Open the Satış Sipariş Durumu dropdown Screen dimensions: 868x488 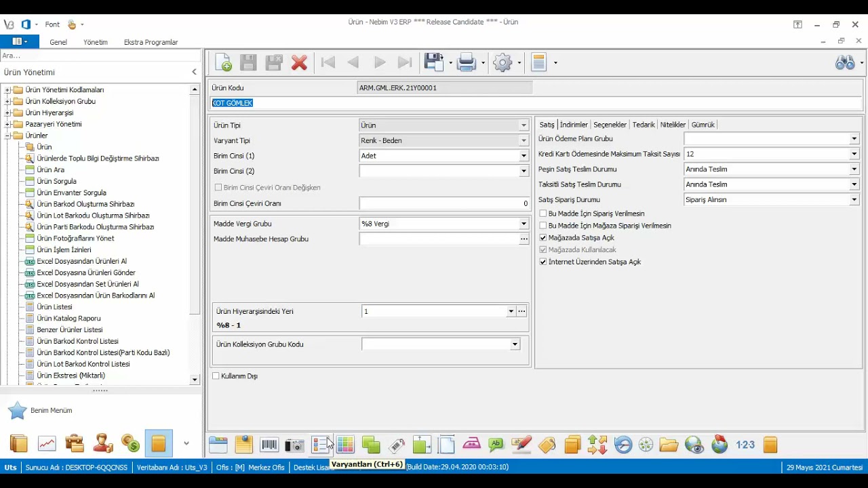pos(854,200)
